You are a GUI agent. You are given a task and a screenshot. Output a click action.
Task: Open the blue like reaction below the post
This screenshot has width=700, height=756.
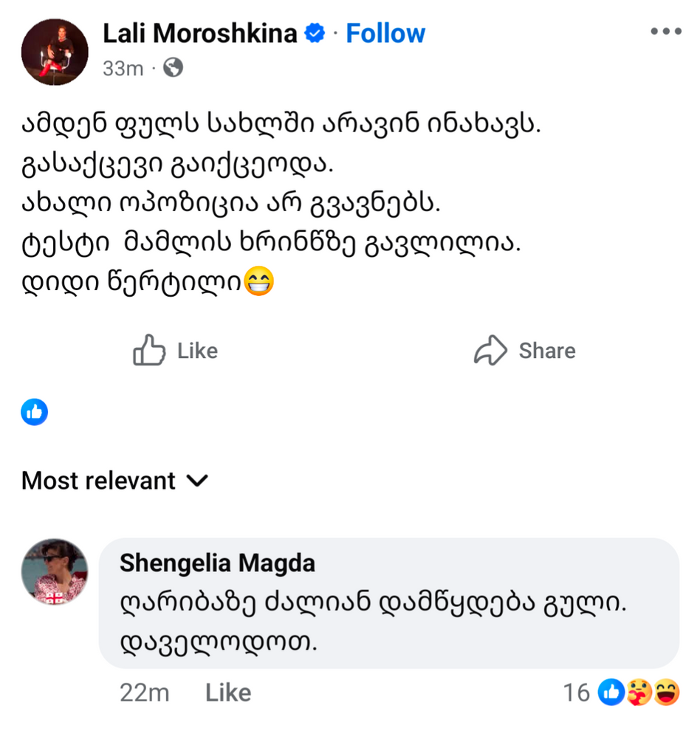click(35, 412)
